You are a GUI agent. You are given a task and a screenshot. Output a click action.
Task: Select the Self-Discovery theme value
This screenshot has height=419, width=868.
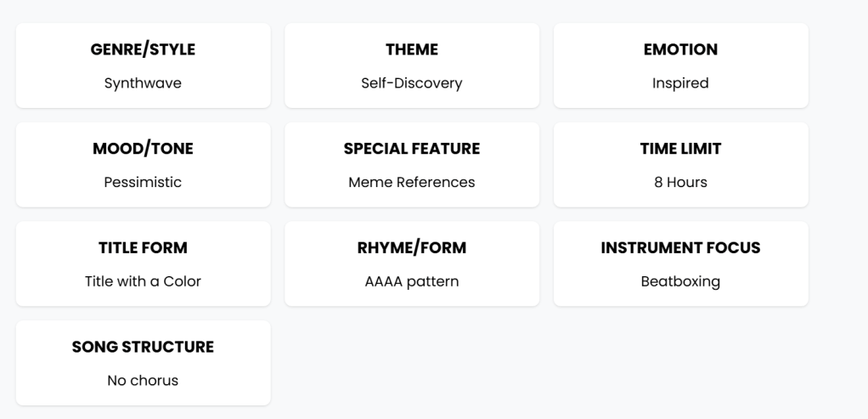(412, 83)
